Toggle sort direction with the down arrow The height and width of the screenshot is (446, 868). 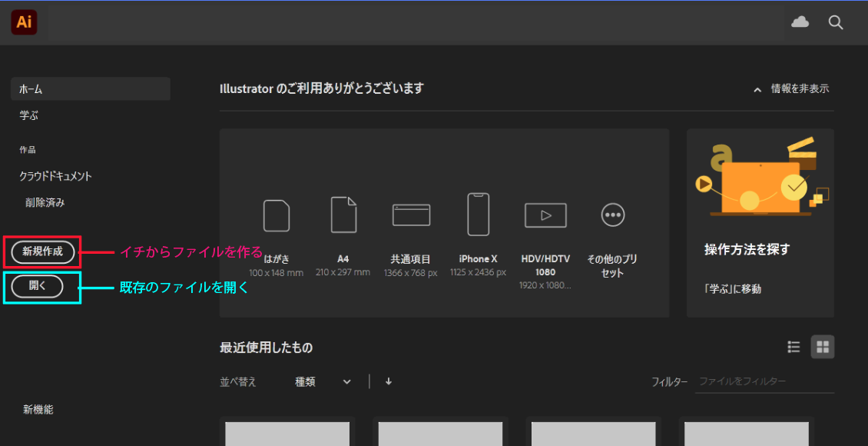point(389,381)
